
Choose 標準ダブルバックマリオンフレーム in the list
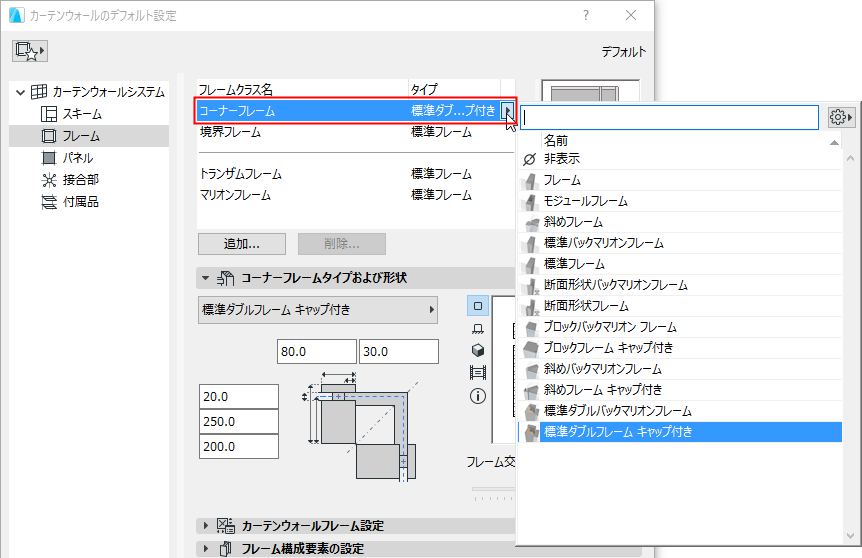[x=680, y=411]
